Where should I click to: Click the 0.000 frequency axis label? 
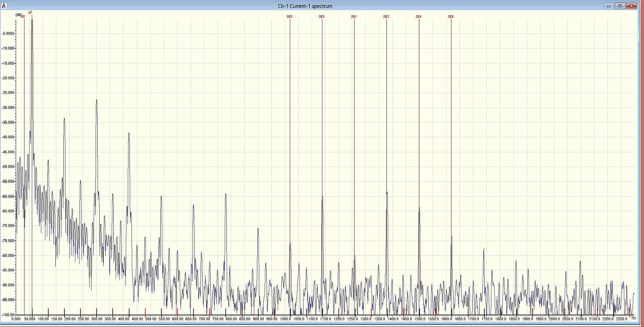click(x=16, y=319)
